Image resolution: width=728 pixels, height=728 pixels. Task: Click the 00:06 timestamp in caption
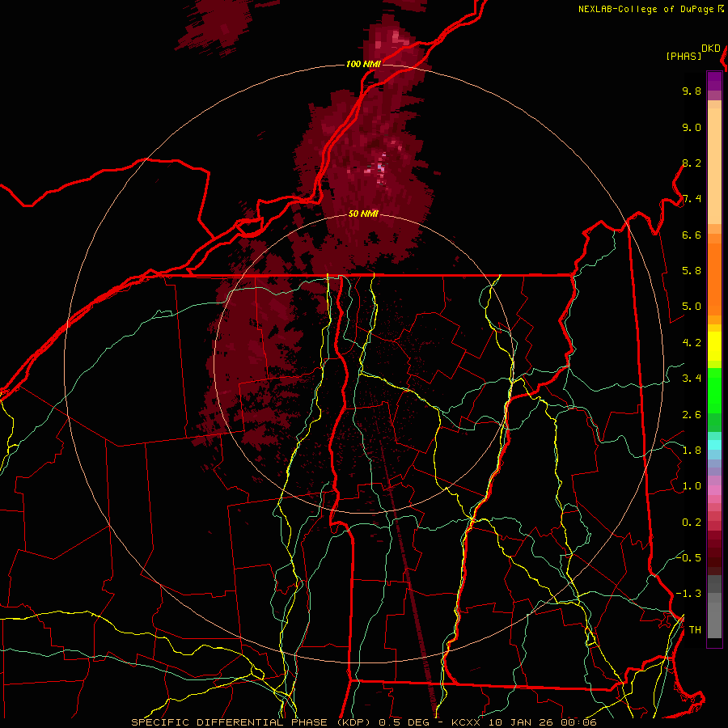(x=578, y=722)
